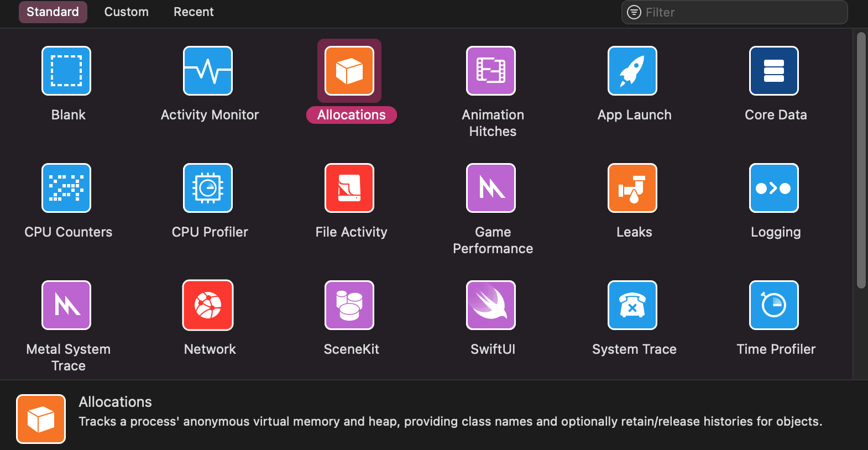This screenshot has width=868, height=450.
Task: Click the Leaks label text
Action: 635,232
